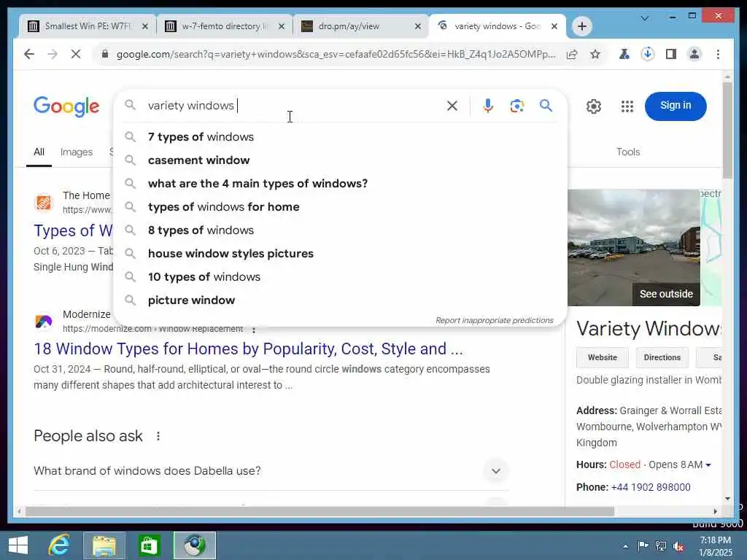Click the share page icon in address bar

click(x=572, y=54)
